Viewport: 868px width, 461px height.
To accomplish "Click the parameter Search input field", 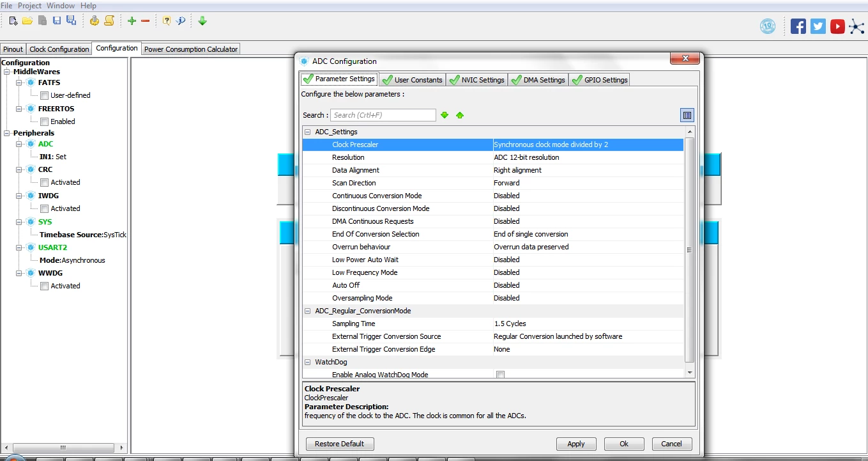I will [x=383, y=115].
